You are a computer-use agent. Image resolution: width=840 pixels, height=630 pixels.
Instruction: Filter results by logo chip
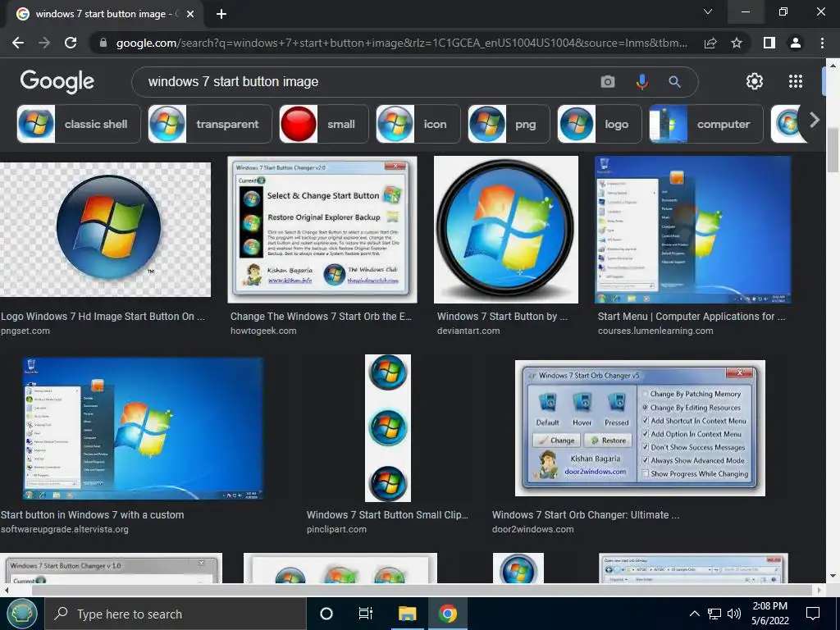[600, 124]
